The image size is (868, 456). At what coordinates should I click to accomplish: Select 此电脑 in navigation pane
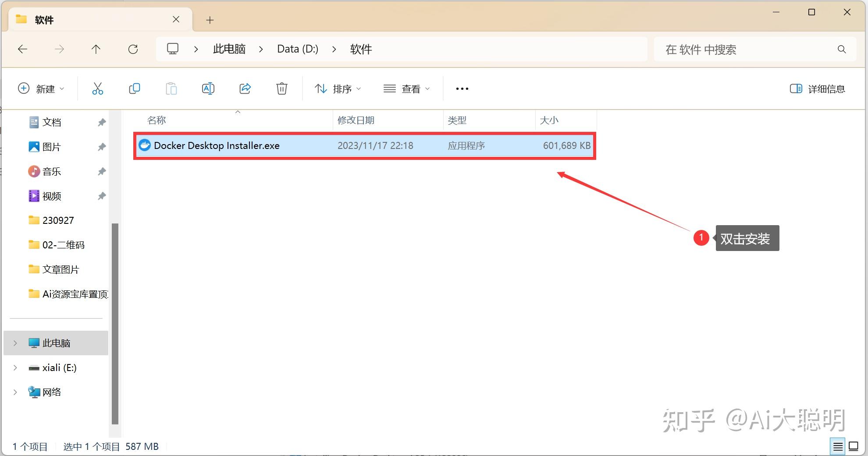pyautogui.click(x=56, y=343)
